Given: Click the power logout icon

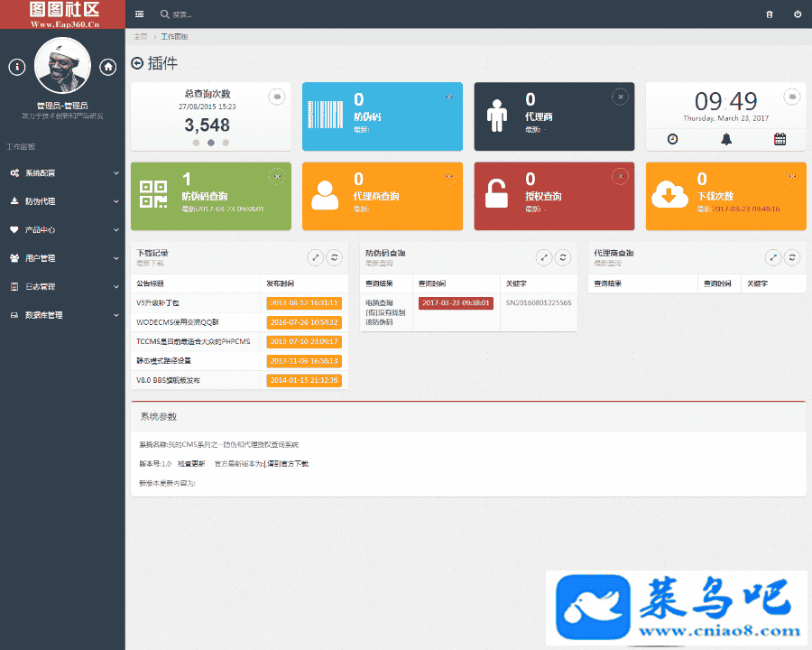Looking at the screenshot, I should [797, 14].
